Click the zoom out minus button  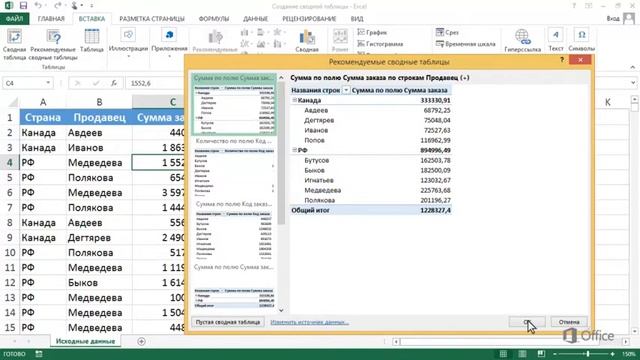click(x=555, y=354)
